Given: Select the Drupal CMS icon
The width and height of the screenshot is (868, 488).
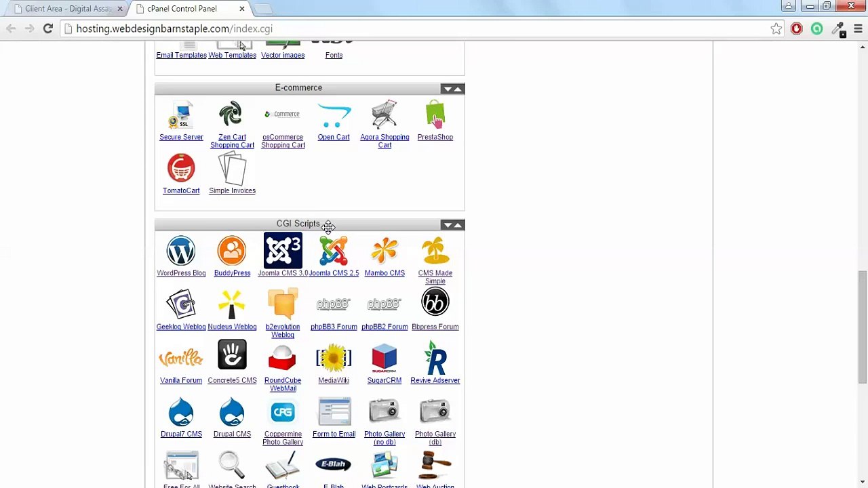Looking at the screenshot, I should click(x=232, y=411).
